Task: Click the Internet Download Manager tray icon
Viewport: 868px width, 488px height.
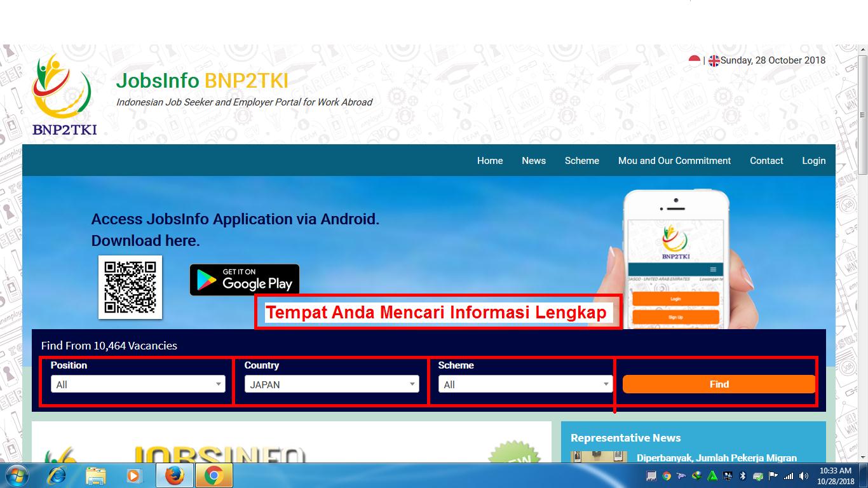Action: coord(696,476)
